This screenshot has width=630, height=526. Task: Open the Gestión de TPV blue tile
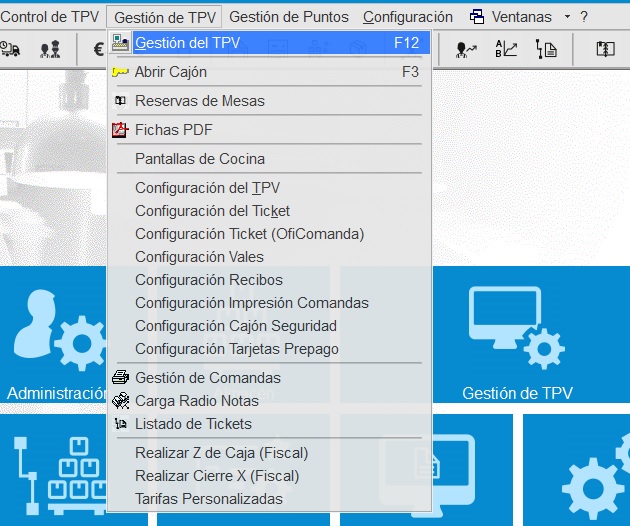point(531,334)
